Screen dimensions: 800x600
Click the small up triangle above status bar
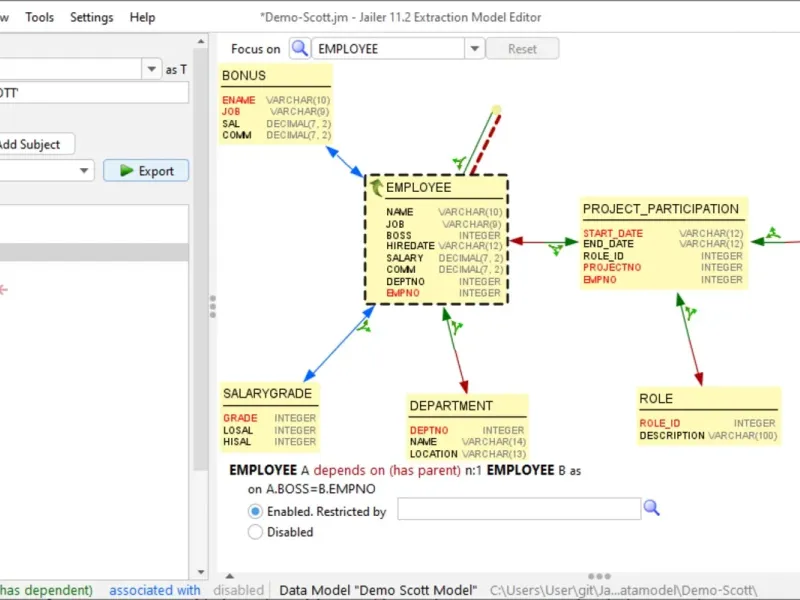tap(230, 577)
